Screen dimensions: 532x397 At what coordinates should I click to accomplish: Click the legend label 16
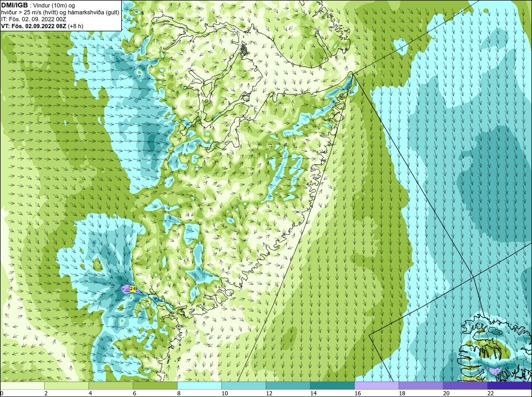[358, 393]
